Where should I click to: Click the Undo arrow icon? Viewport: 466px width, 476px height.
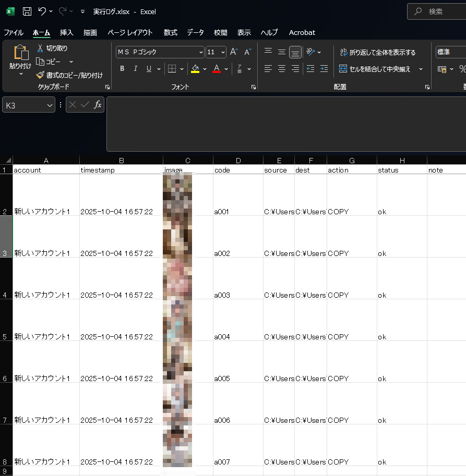[x=42, y=11]
